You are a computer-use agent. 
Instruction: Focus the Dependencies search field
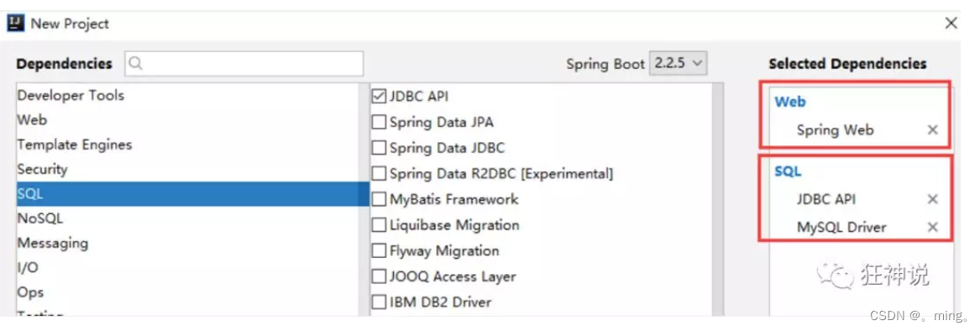[x=244, y=63]
